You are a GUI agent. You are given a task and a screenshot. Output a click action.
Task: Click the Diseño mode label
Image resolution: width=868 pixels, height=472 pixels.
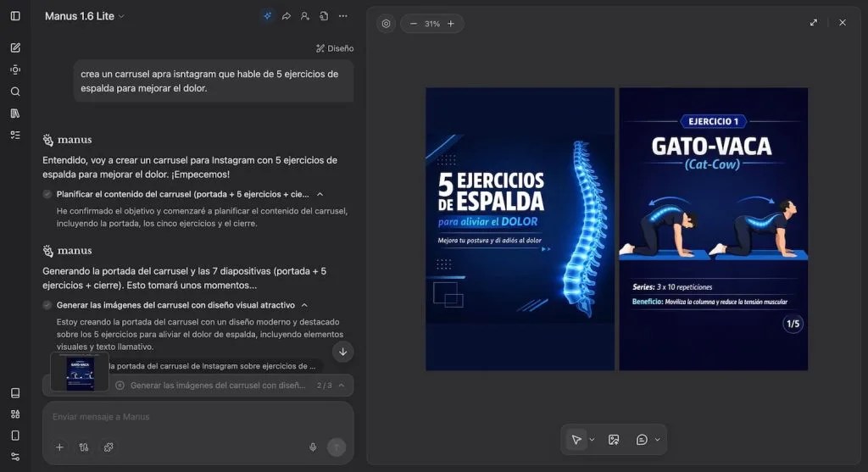[335, 48]
